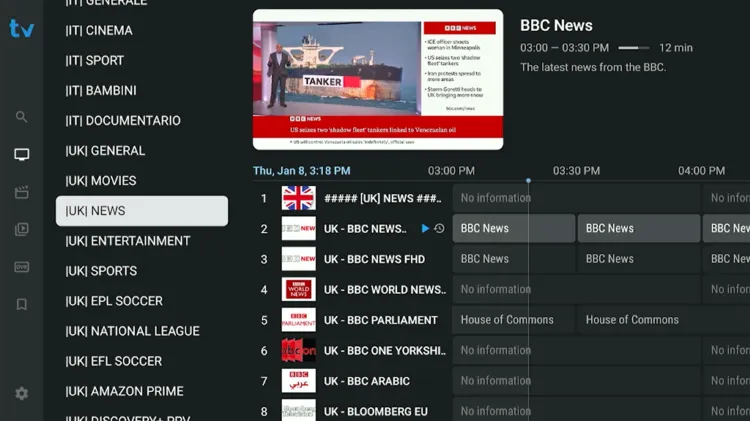Click the BBC World News channel logo
750x421 pixels.
[298, 289]
